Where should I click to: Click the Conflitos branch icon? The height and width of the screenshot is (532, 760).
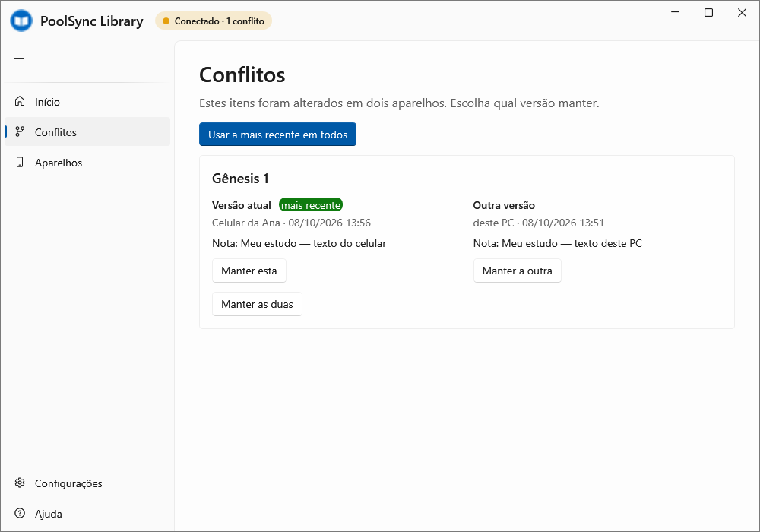[x=20, y=131]
